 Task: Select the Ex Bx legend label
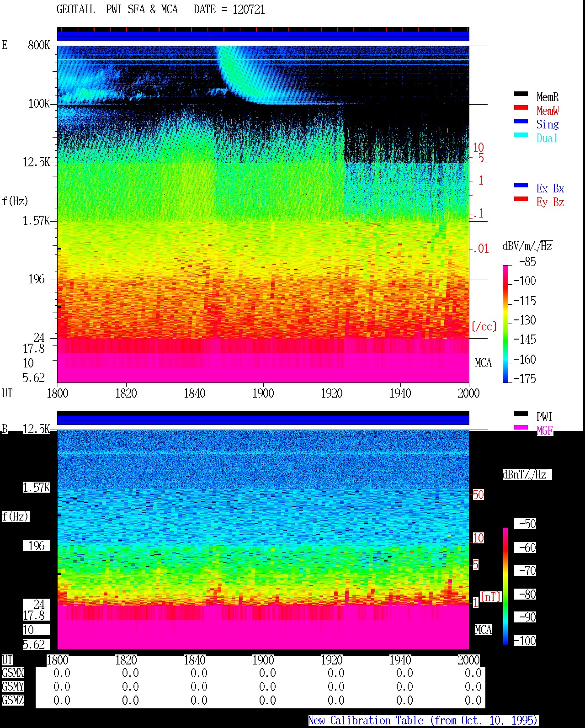pyautogui.click(x=550, y=188)
